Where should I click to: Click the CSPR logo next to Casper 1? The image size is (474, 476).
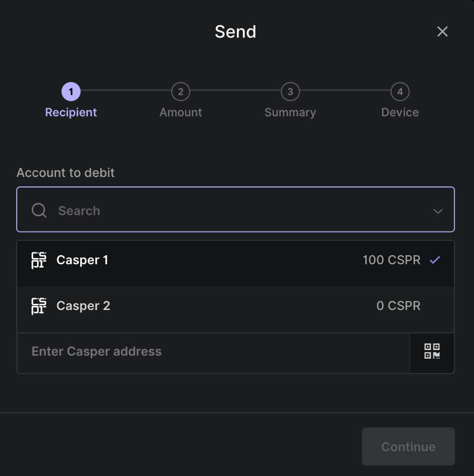point(39,260)
